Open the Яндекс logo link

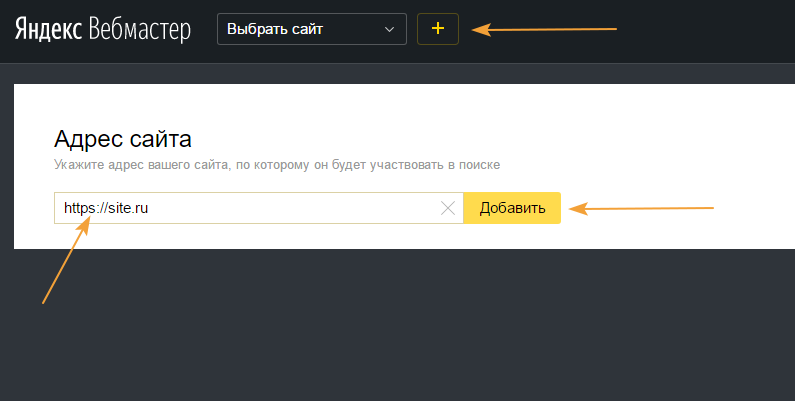tap(48, 29)
